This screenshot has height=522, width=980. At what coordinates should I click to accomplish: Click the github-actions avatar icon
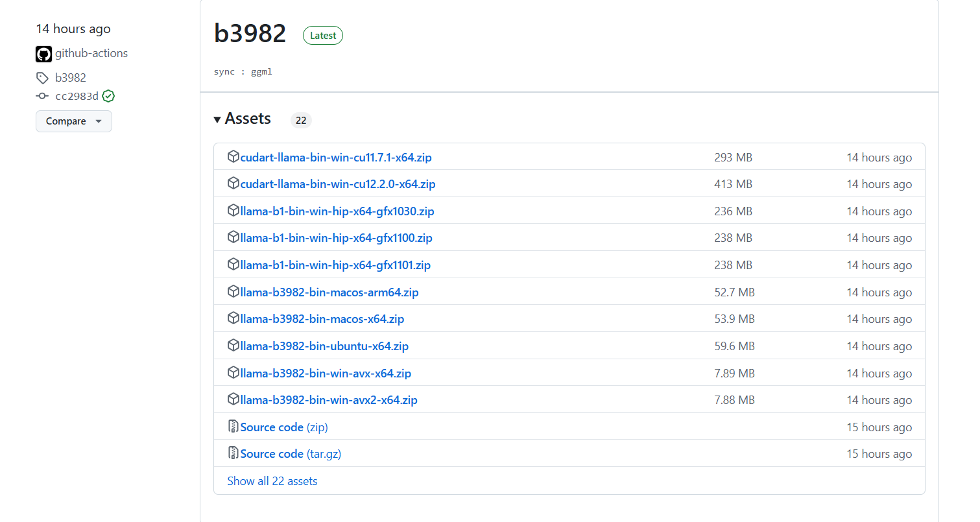coord(43,54)
